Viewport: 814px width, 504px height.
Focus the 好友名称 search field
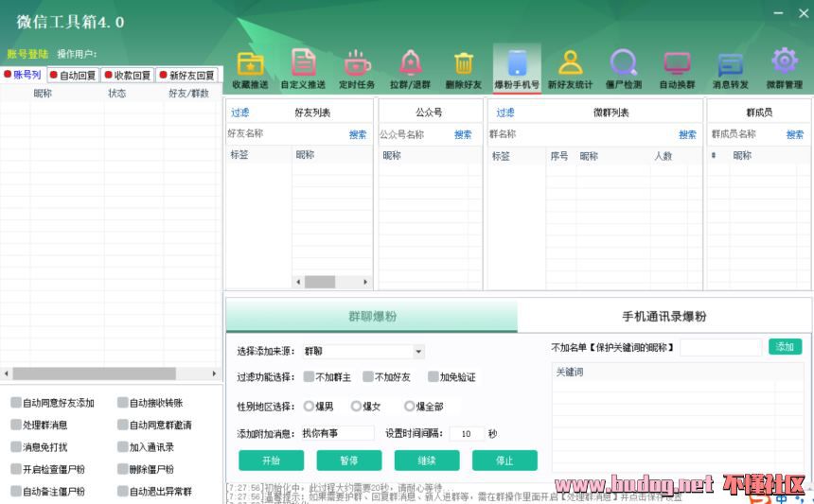(x=287, y=133)
